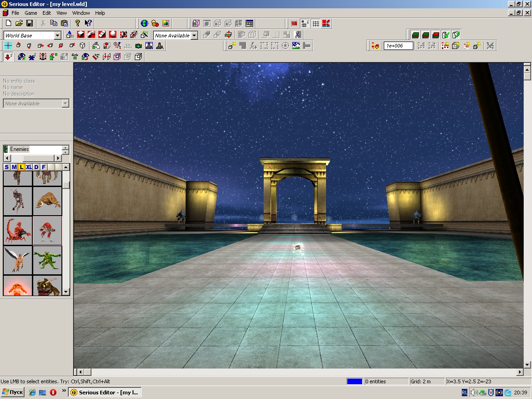The height and width of the screenshot is (399, 532).
Task: Open the World Base dropdown
Action: (57, 35)
